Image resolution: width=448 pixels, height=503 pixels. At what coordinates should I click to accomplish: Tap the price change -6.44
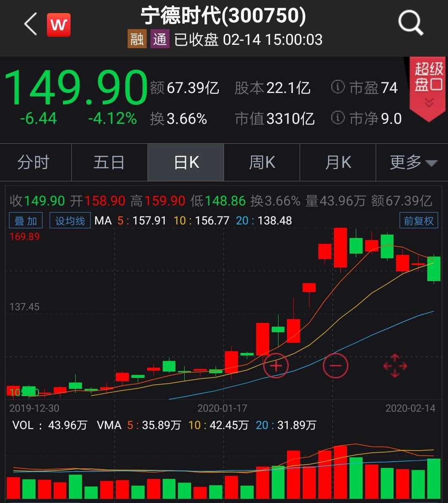(x=38, y=118)
